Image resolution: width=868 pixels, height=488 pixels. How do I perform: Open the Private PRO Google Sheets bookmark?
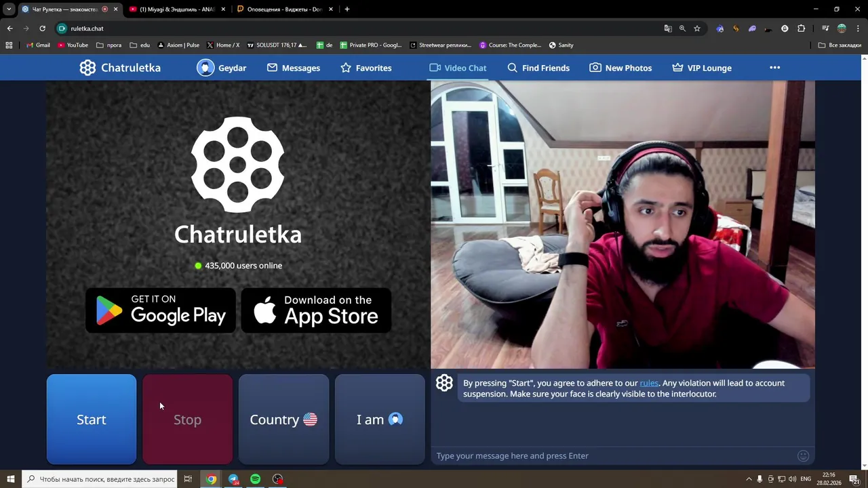coord(371,45)
